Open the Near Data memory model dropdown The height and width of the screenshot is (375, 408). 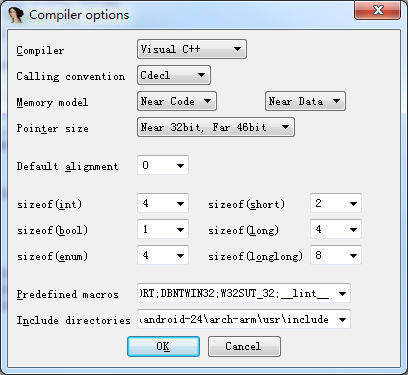[305, 101]
